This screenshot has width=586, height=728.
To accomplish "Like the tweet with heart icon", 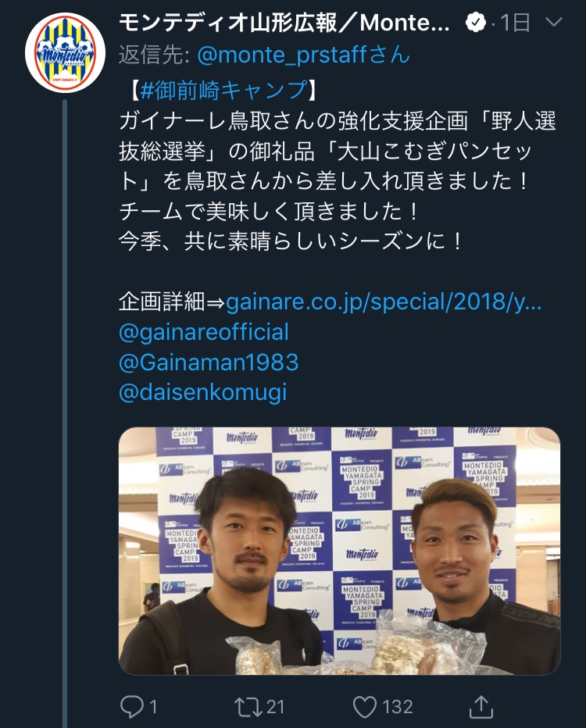I will point(365,707).
